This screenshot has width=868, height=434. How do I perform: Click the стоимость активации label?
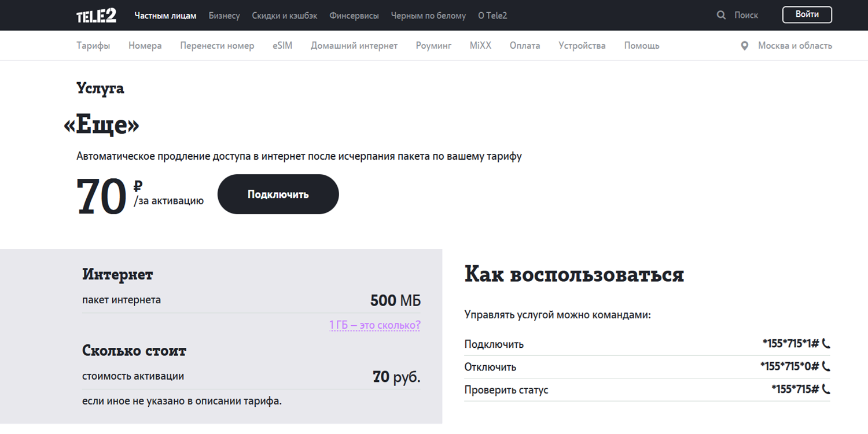[x=133, y=376]
